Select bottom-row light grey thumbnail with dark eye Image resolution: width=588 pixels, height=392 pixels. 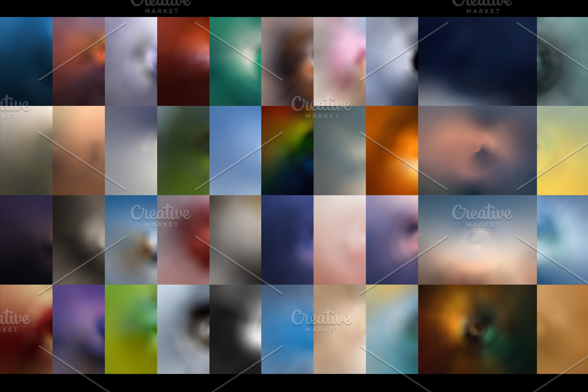(x=183, y=329)
